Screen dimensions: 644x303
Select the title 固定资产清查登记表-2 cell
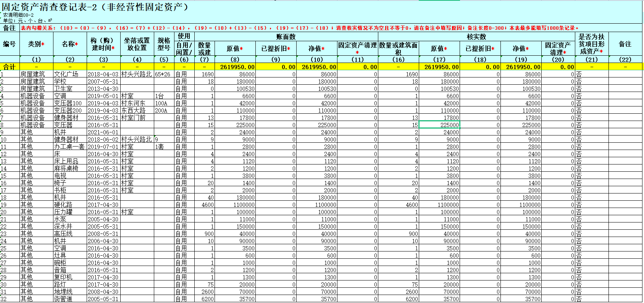[x=95, y=7]
